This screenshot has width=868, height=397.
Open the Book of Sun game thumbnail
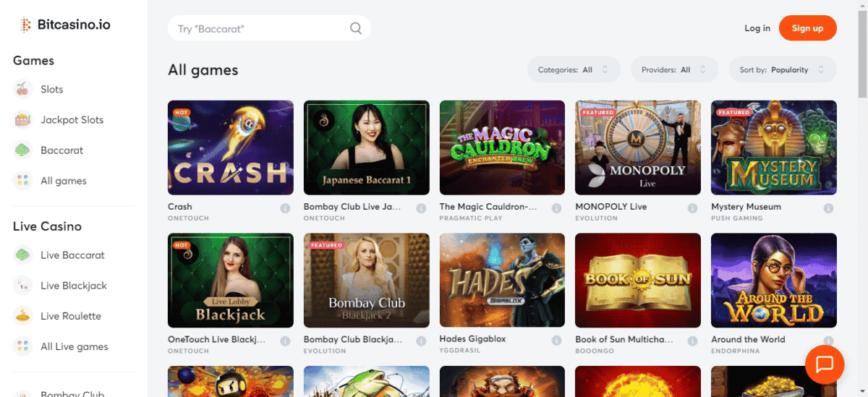[x=637, y=280]
